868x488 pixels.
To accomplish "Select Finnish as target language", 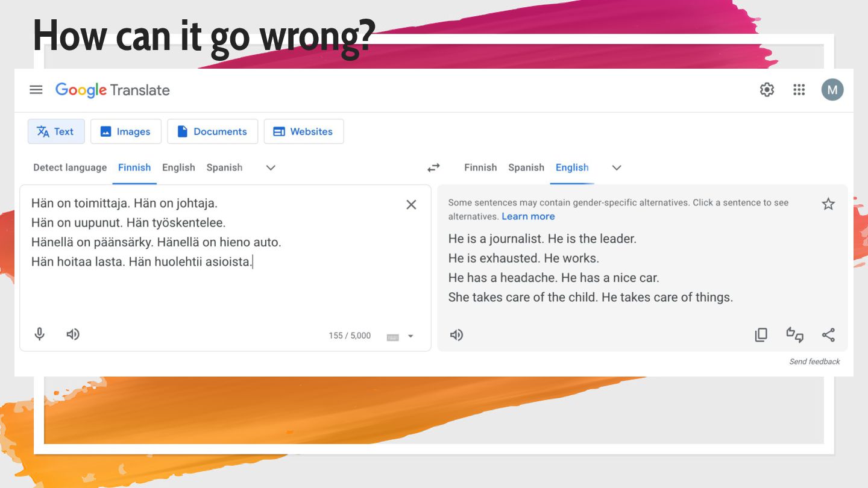I will (480, 167).
